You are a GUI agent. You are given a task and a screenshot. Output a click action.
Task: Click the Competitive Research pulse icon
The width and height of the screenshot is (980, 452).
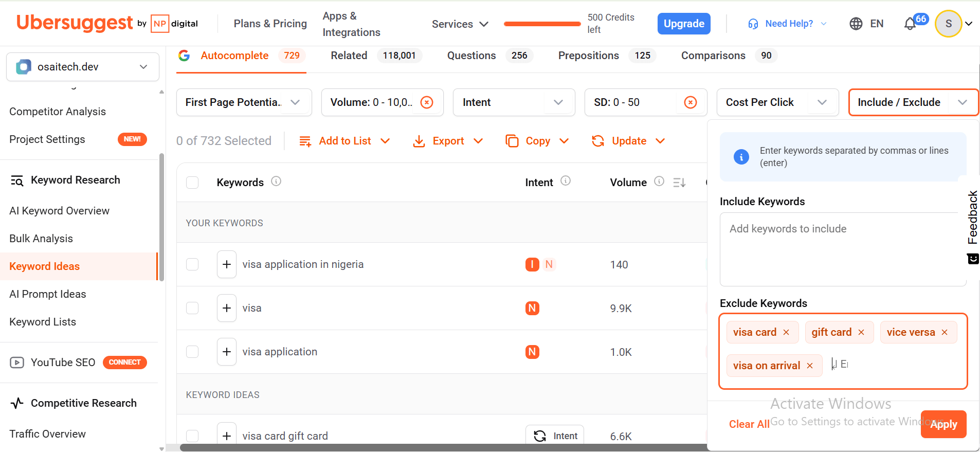[x=17, y=403]
